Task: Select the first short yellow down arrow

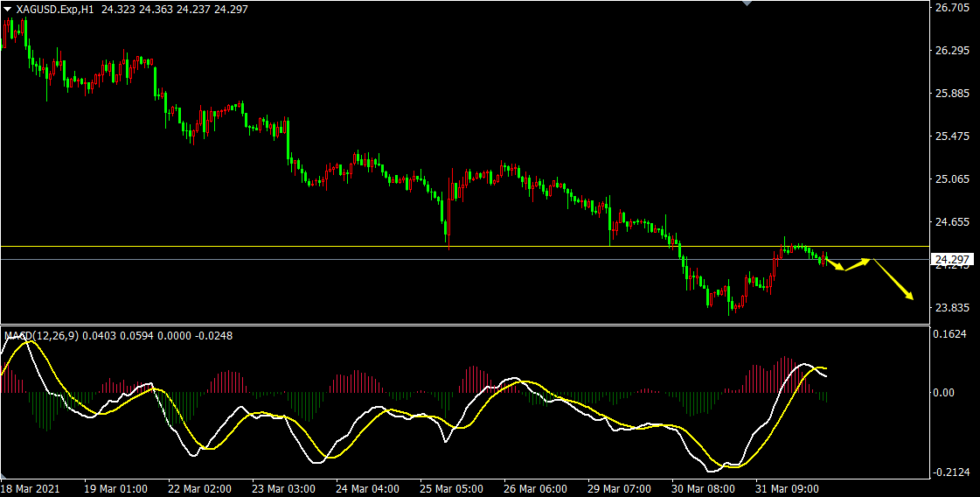Action: coord(836,265)
